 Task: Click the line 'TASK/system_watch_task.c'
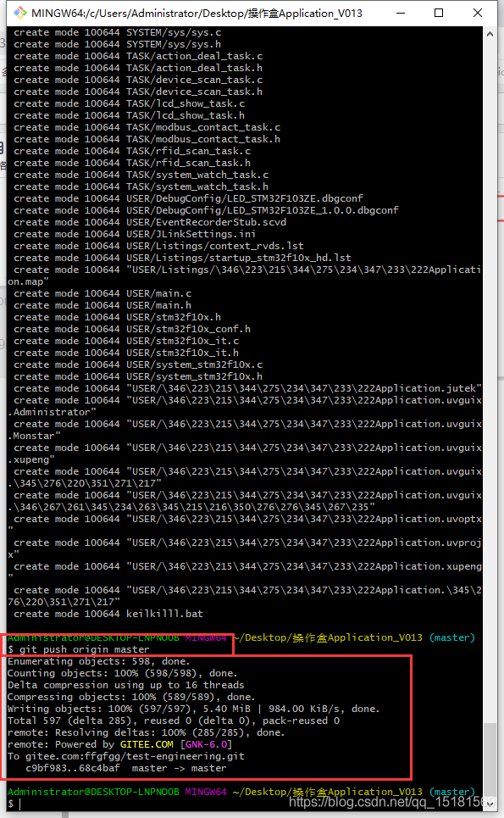[x=141, y=175]
